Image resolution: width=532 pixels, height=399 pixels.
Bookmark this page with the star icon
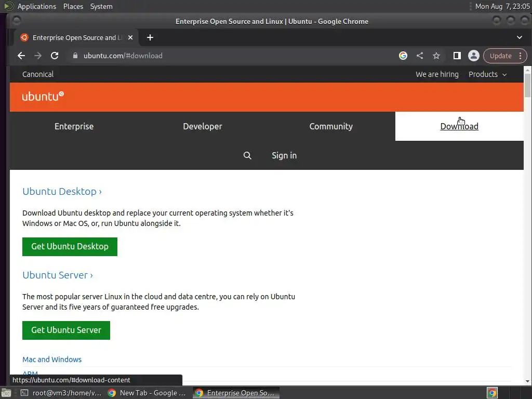click(436, 56)
